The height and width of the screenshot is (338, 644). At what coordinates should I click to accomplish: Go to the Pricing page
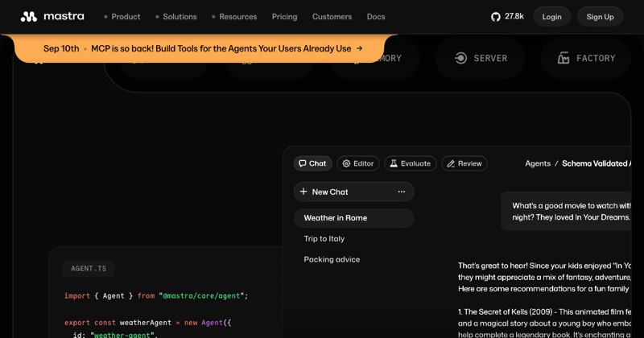coord(285,17)
